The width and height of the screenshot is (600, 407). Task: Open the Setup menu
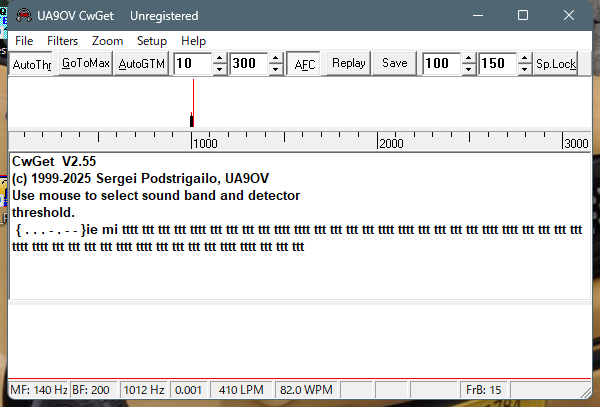[152, 41]
